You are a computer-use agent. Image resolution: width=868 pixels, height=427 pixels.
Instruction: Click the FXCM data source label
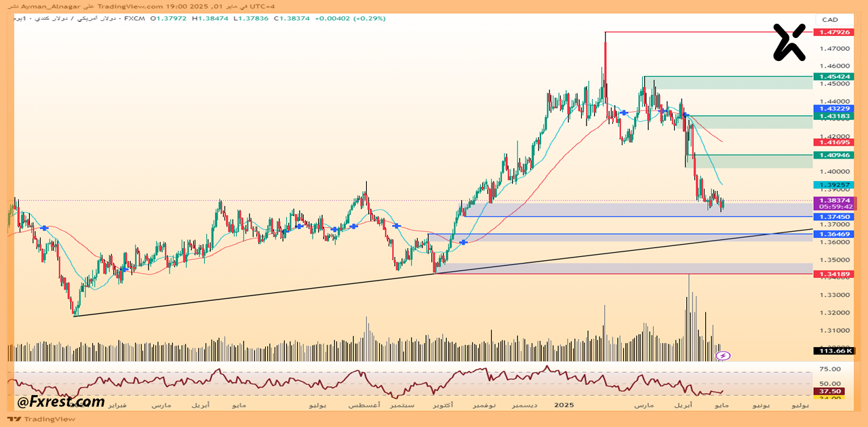pos(134,18)
